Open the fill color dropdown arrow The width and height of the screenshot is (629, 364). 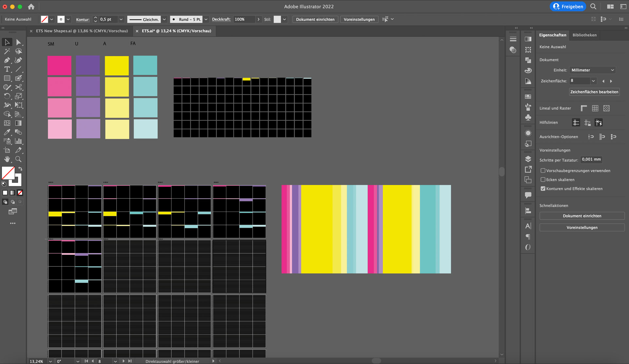51,19
